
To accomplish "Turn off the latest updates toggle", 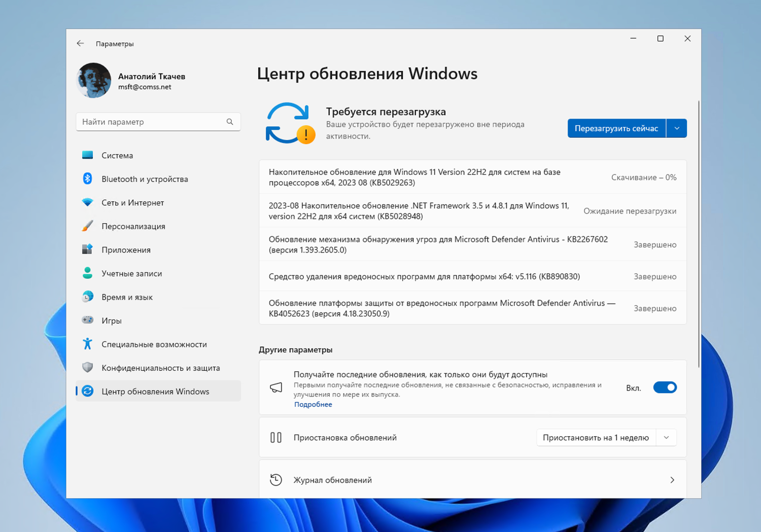I will click(x=665, y=387).
